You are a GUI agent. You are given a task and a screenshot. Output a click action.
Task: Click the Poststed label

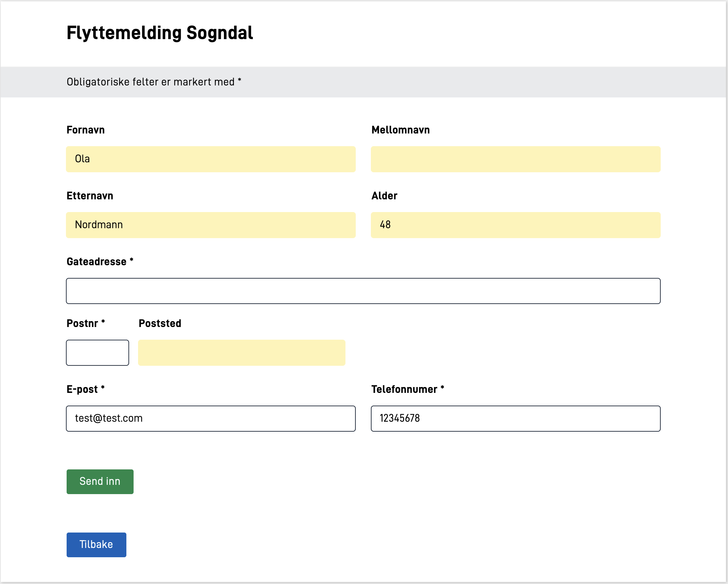[160, 324]
